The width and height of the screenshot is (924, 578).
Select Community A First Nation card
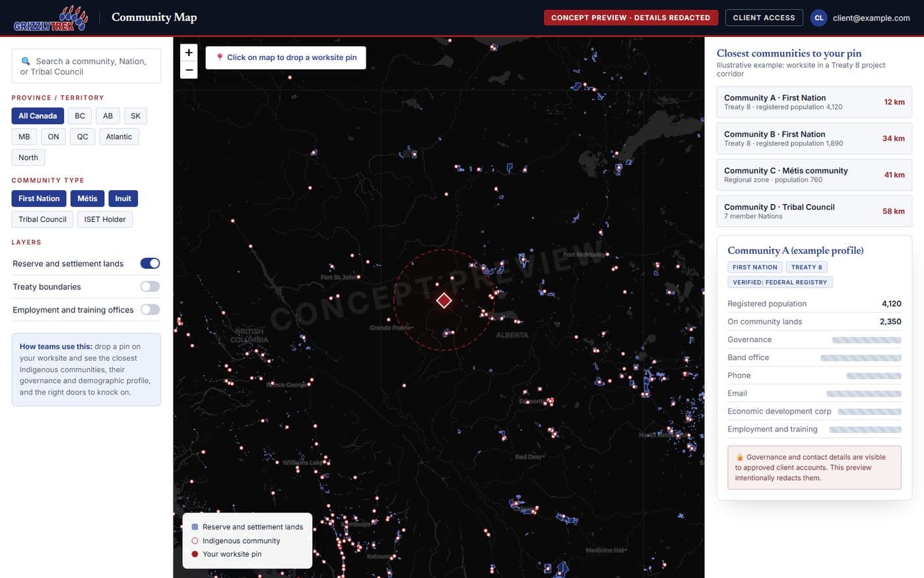pos(814,102)
